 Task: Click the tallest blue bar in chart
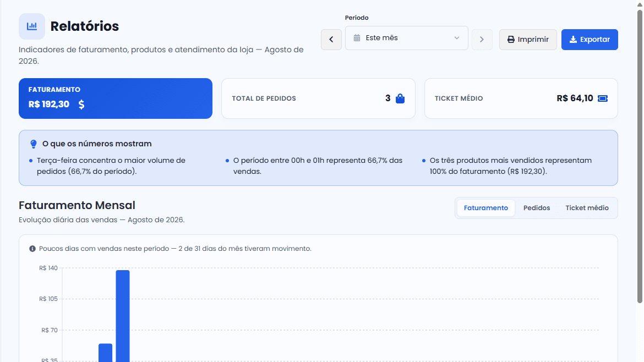coord(123,316)
